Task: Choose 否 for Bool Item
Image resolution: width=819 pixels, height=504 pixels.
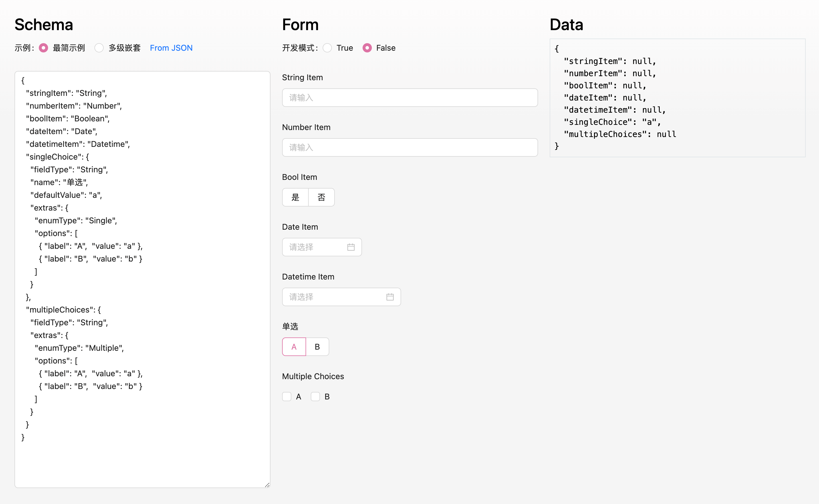Action: pos(321,197)
